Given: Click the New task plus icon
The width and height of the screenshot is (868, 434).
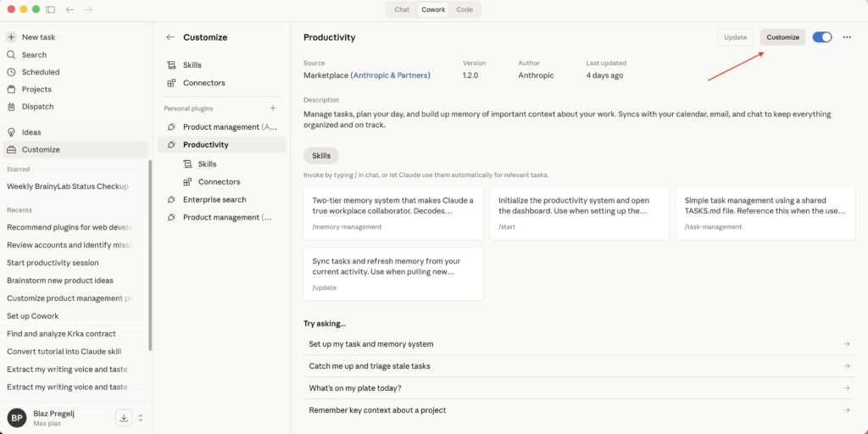Looking at the screenshot, I should click(12, 37).
